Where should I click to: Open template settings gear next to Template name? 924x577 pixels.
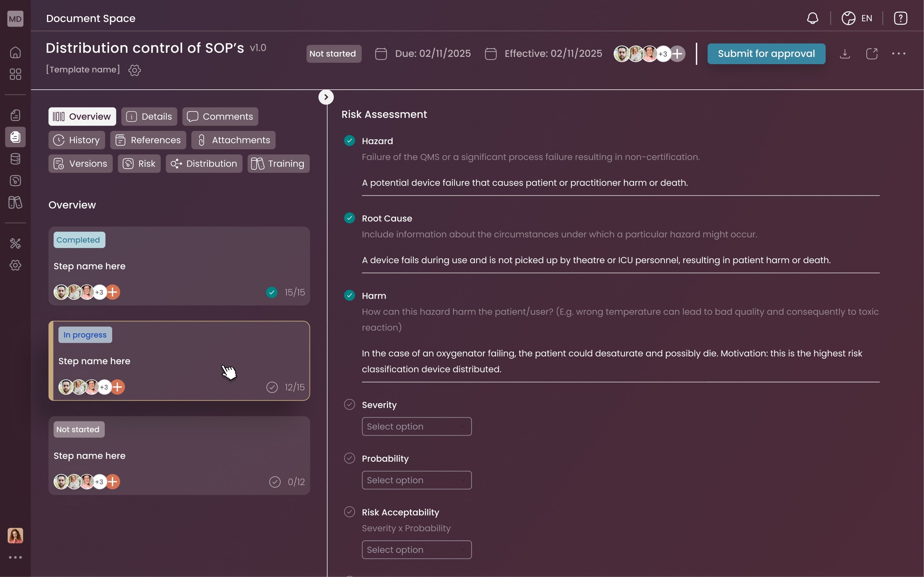pyautogui.click(x=134, y=70)
